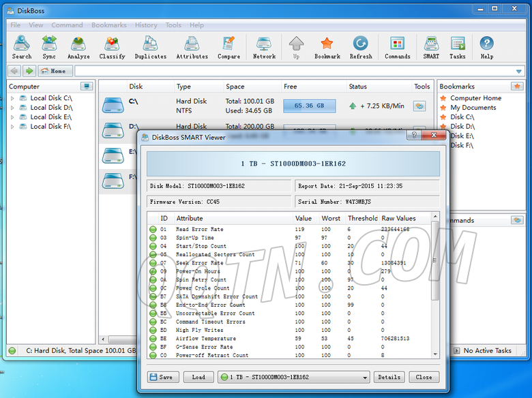
Task: Click the C:\ free space bar
Action: tap(309, 106)
